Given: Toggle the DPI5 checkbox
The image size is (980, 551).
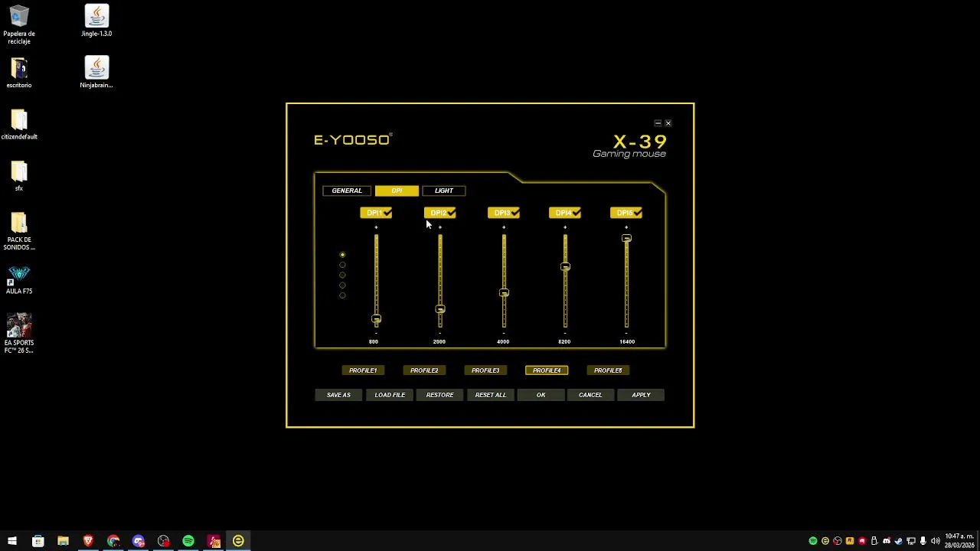Looking at the screenshot, I should 626,213.
